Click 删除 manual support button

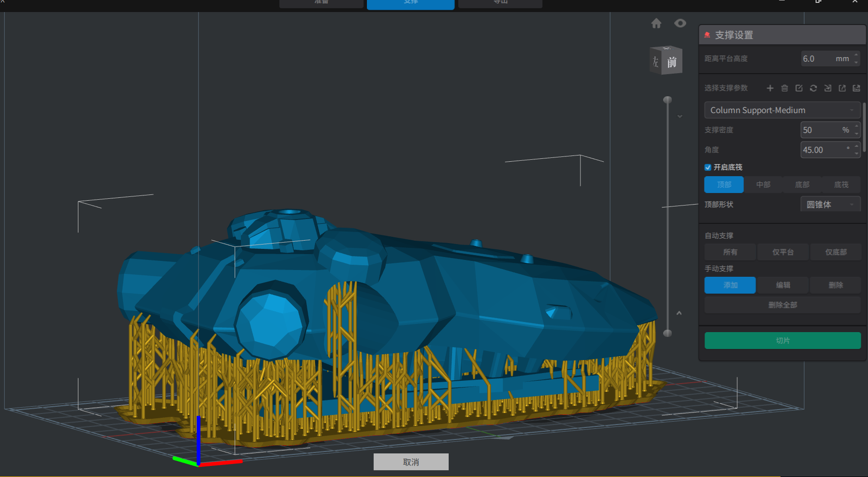coord(836,285)
